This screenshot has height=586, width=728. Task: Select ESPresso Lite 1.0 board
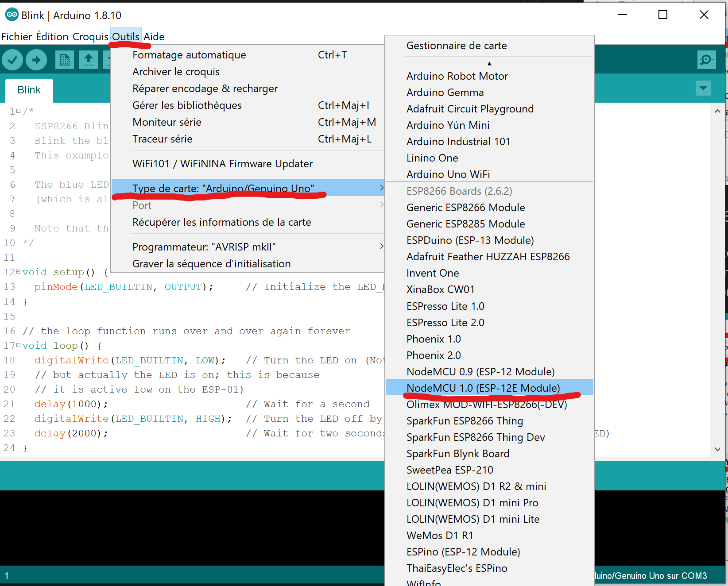click(489, 306)
